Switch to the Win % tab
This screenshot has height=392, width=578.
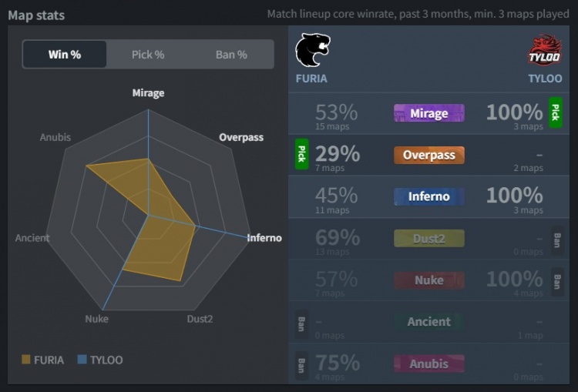[x=65, y=55]
